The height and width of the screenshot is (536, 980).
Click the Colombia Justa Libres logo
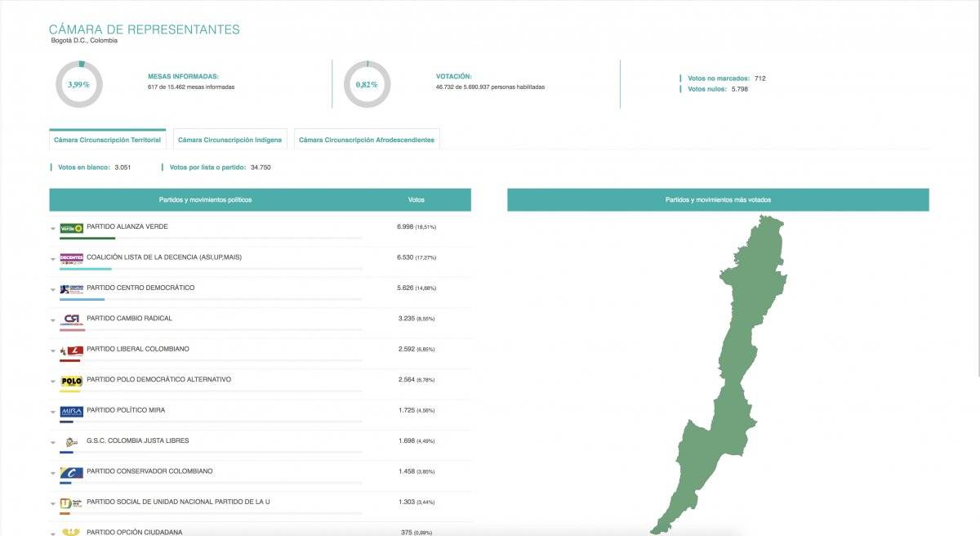click(72, 442)
